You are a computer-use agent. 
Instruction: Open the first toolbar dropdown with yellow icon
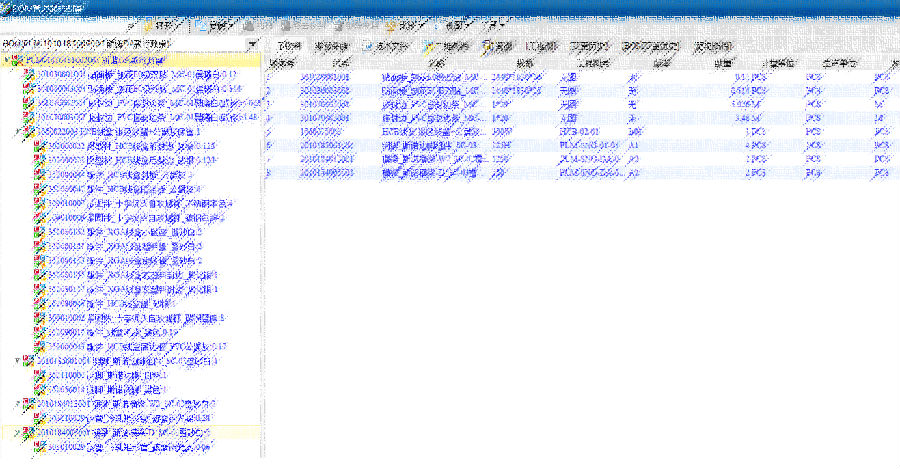coord(162,26)
